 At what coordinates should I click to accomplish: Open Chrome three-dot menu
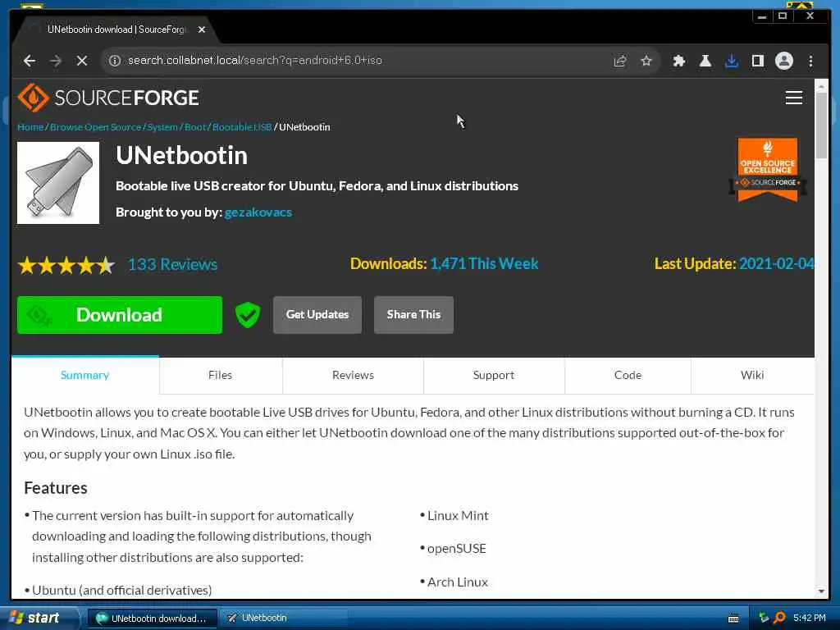[x=810, y=61]
